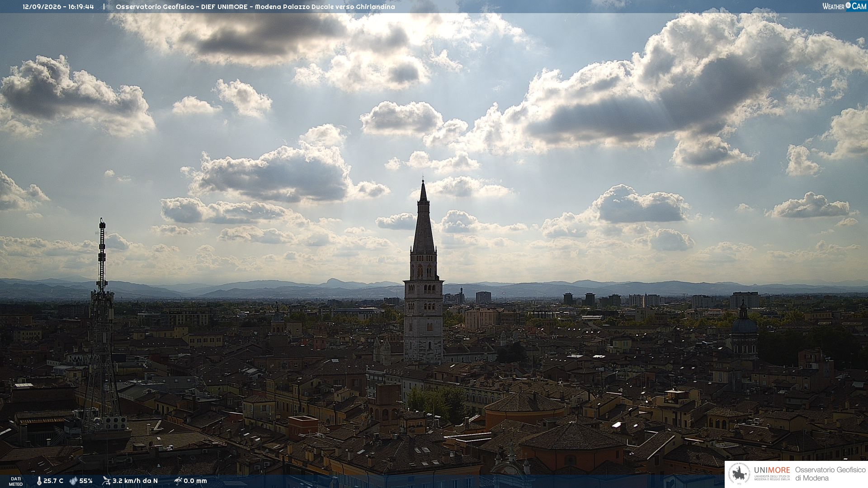
Task: Click the 3.2 km/h da N wind reading
Action: 135,481
